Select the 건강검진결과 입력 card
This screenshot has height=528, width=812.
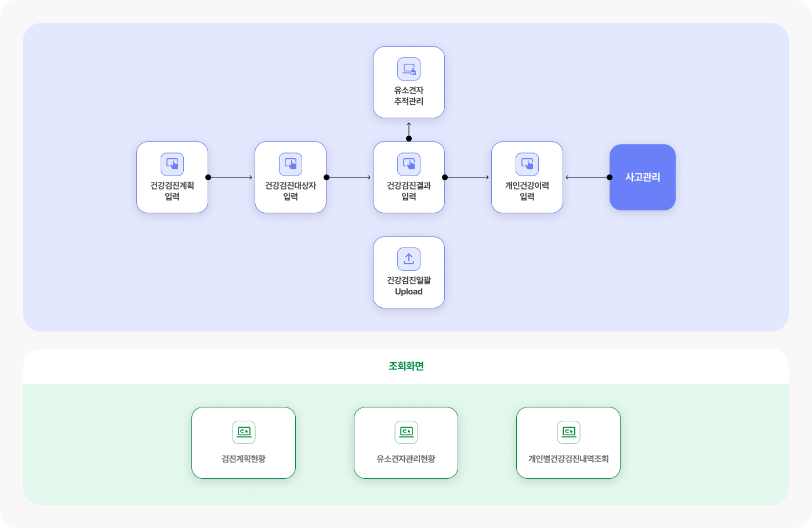pos(409,177)
